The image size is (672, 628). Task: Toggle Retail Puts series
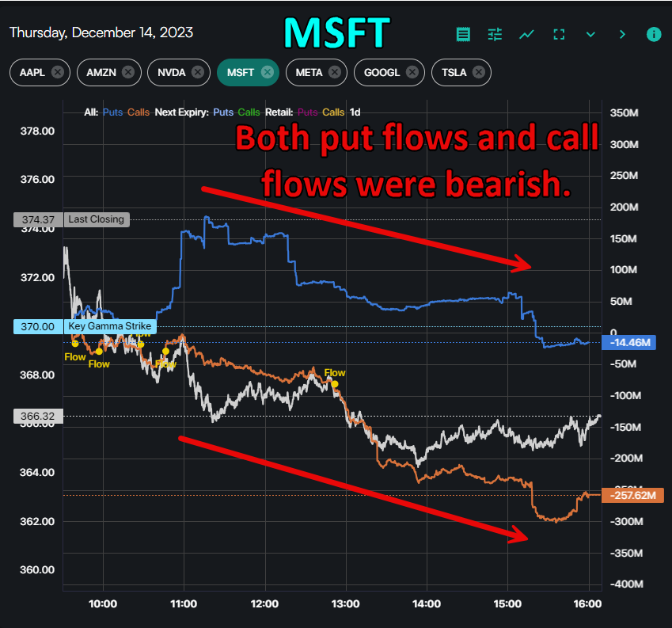coord(308,112)
